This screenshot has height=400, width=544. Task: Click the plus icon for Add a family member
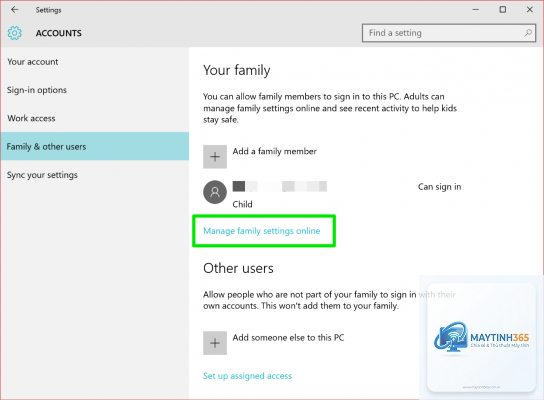[x=215, y=157]
